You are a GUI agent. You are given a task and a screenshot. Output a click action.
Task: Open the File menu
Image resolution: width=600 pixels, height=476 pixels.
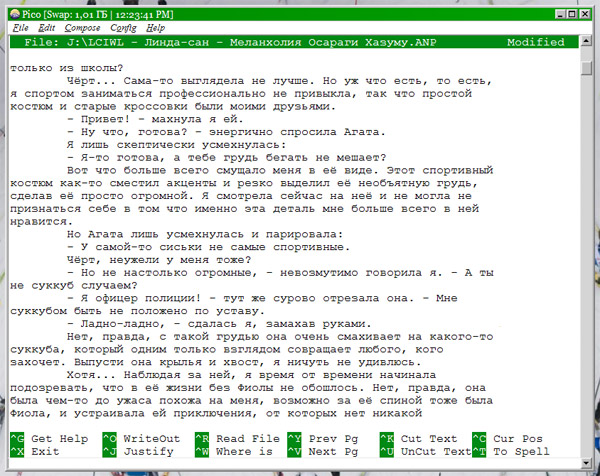coord(20,28)
